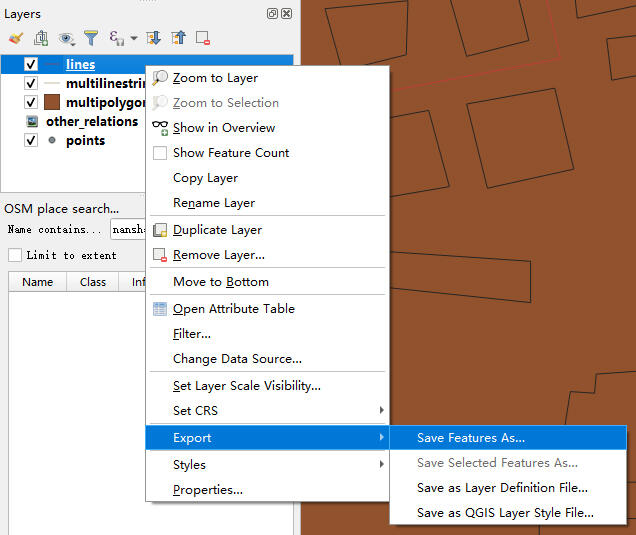This screenshot has width=636, height=535.
Task: Click the Expand All layers icon
Action: (153, 38)
